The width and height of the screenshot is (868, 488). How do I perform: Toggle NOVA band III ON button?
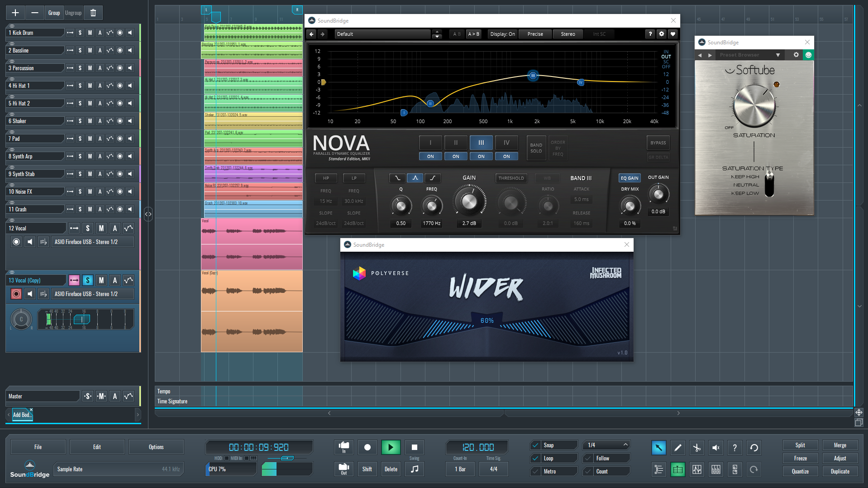coord(481,156)
